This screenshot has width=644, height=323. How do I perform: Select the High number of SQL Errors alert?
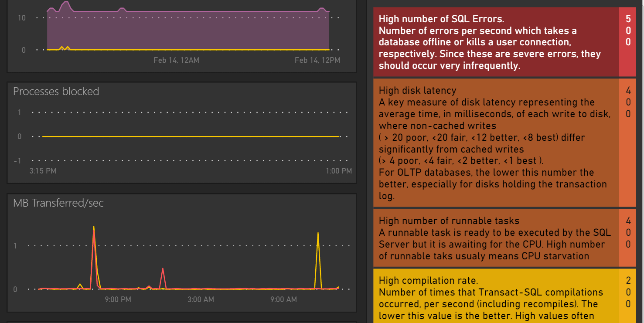click(x=496, y=42)
